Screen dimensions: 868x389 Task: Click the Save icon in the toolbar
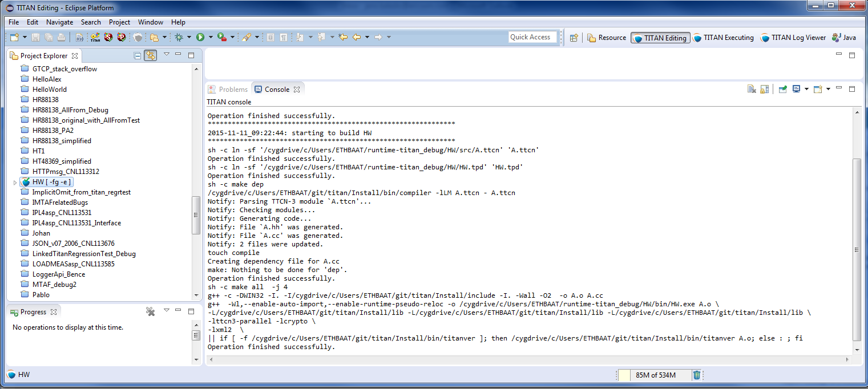coord(35,37)
